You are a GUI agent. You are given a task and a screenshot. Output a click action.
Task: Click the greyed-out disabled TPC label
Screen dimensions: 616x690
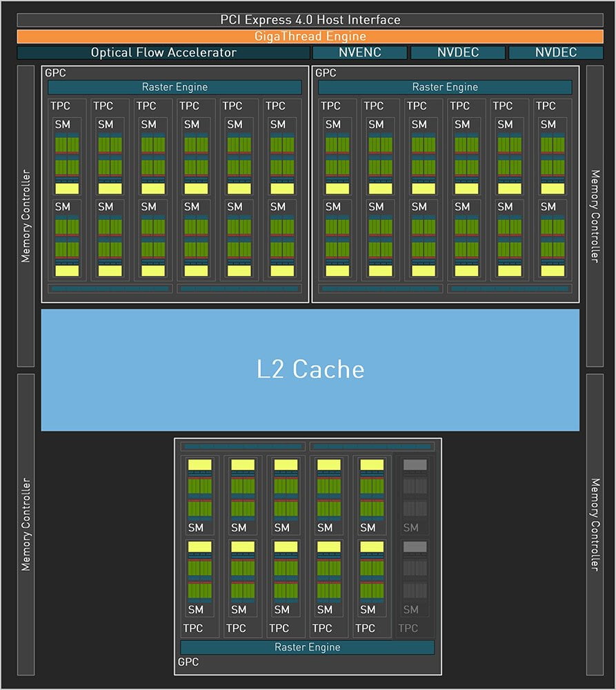tap(408, 629)
